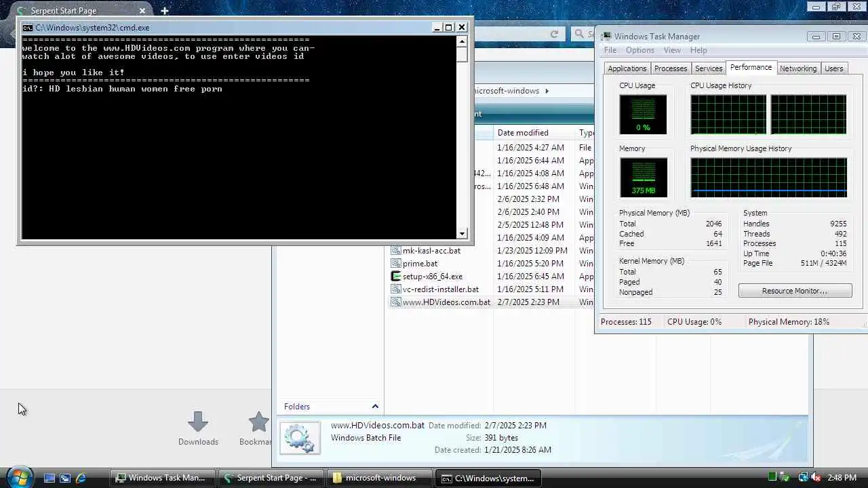Close the Serpent Start Page tab
The image size is (868, 488).
(x=143, y=11)
